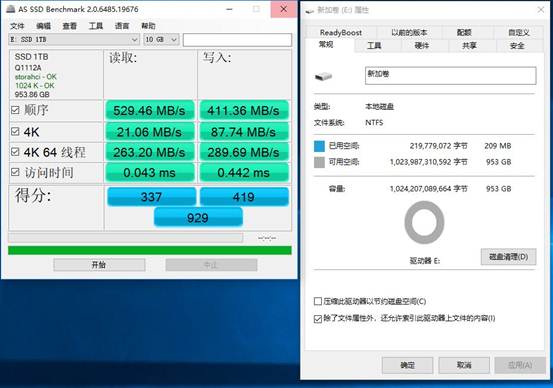
Task: Click the 529.46 MB/s sequential read result
Action: click(x=149, y=111)
